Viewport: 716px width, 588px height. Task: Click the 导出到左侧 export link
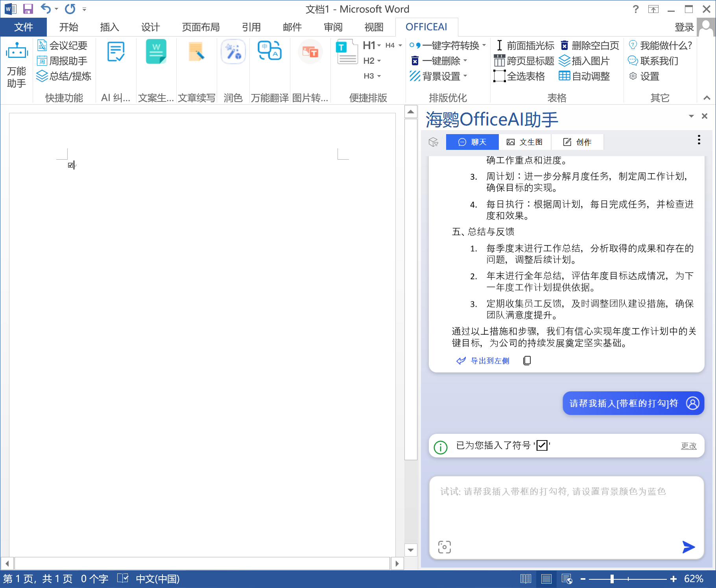490,361
